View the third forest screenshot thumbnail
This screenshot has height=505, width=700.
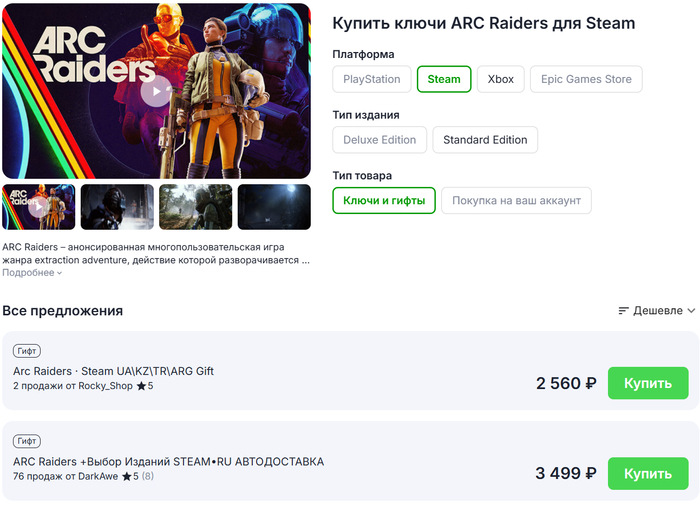pyautogui.click(x=196, y=207)
